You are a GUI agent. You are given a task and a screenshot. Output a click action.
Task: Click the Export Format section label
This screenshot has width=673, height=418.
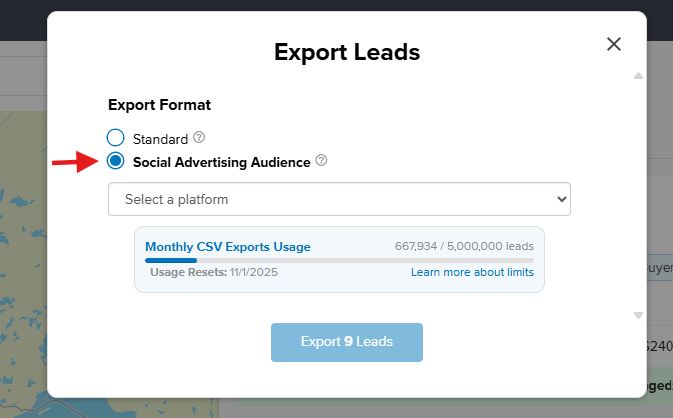point(159,104)
